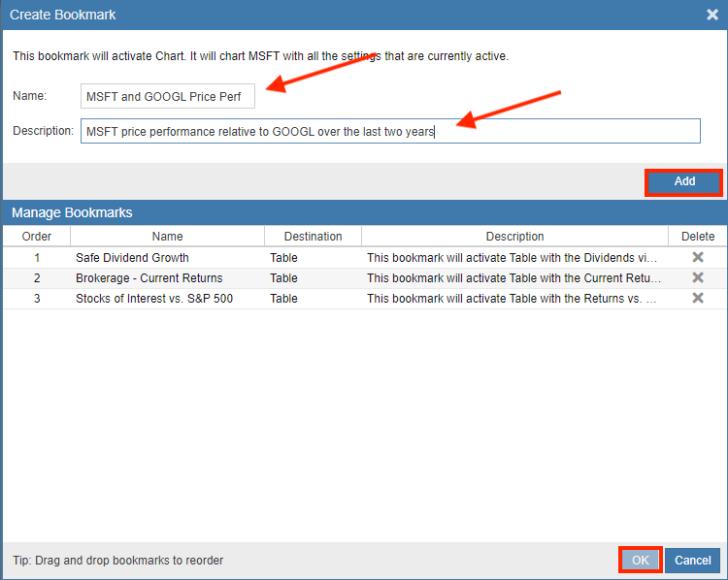Close the Create Bookmark dialog
728x580 pixels.
[712, 15]
